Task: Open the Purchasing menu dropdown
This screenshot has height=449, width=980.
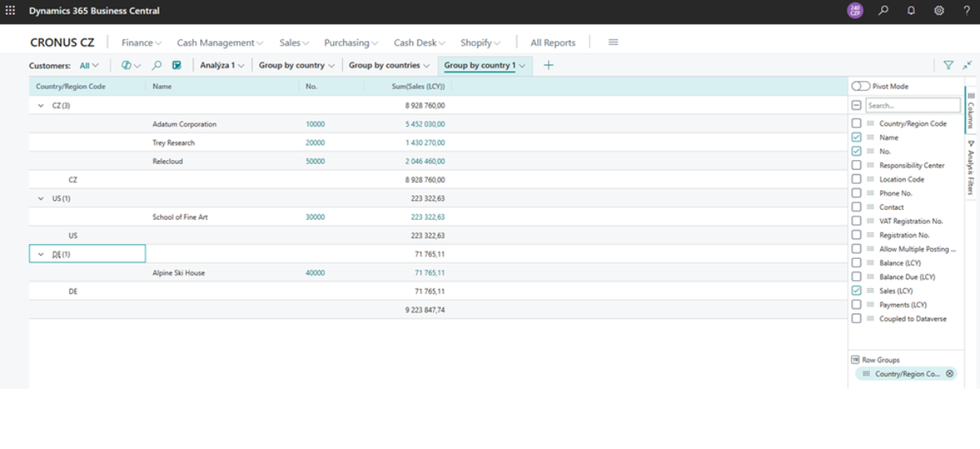Action: (351, 42)
